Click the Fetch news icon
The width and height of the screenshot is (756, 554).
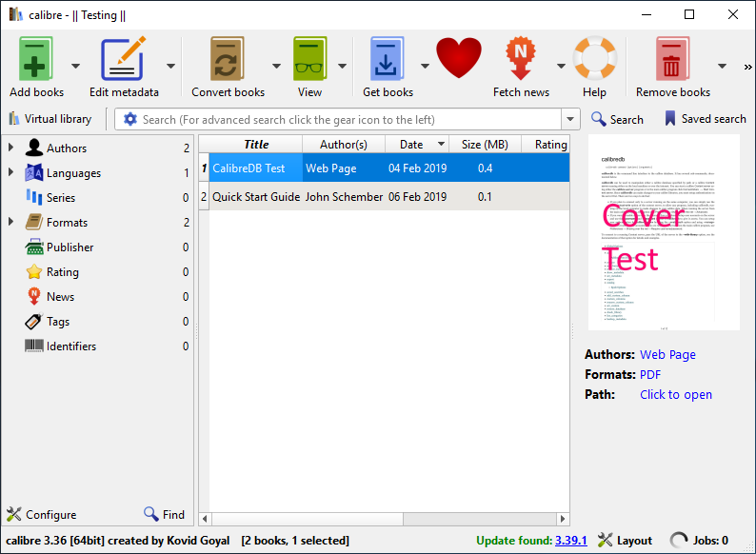pos(520,58)
